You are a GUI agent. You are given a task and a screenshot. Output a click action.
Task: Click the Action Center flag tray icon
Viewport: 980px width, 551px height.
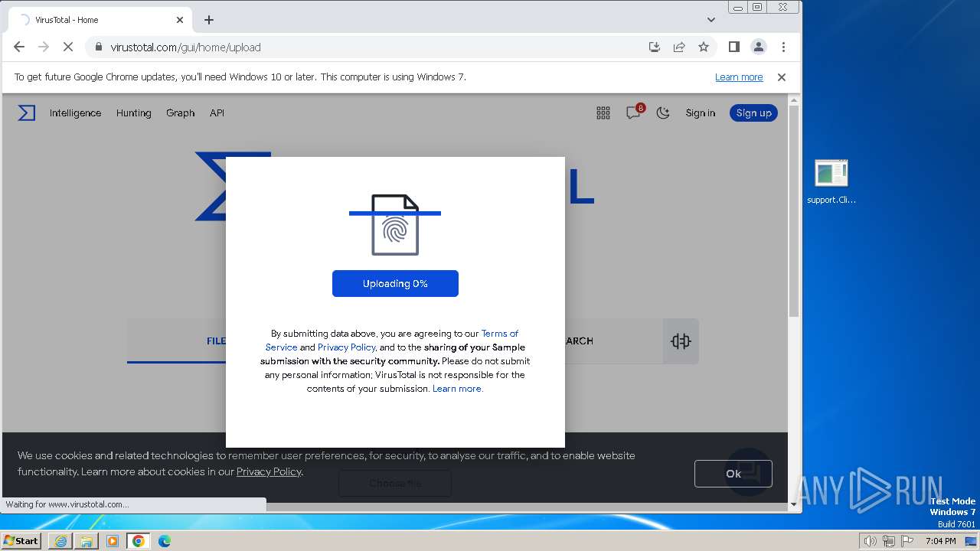point(908,541)
